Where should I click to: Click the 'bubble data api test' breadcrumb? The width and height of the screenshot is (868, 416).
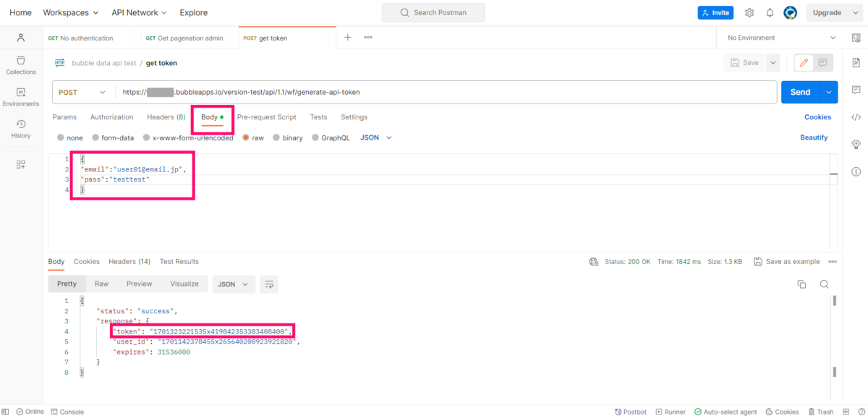point(103,63)
